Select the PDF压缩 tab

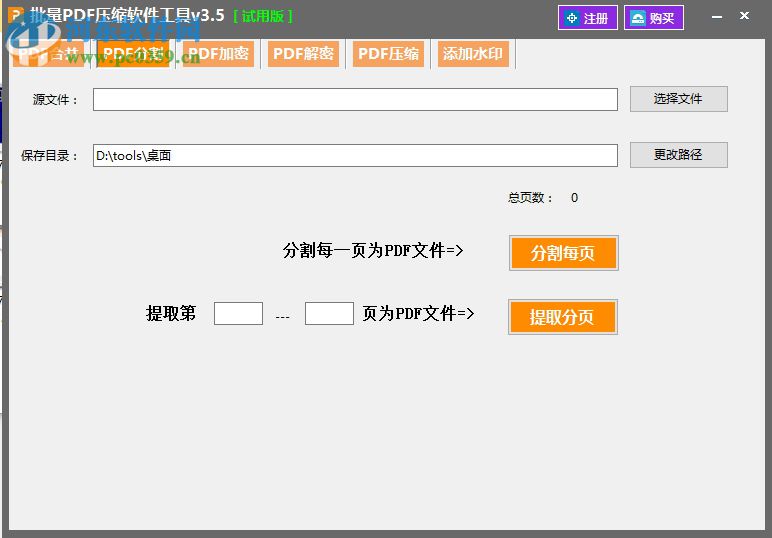388,54
